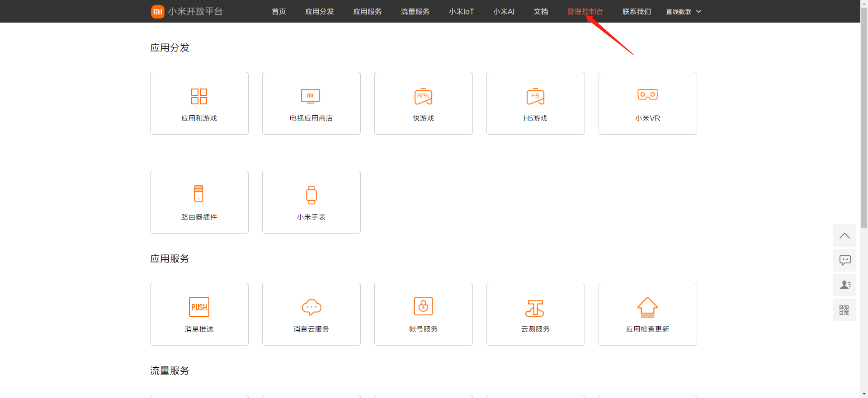Click the 应用服务 section heading
This screenshot has width=868, height=398.
tap(170, 258)
